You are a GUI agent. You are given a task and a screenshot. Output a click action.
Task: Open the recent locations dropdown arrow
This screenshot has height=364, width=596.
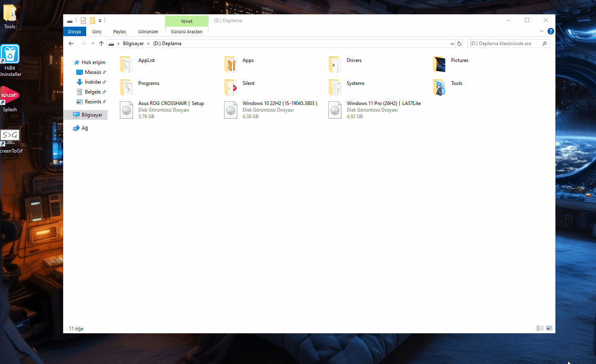[x=93, y=43]
